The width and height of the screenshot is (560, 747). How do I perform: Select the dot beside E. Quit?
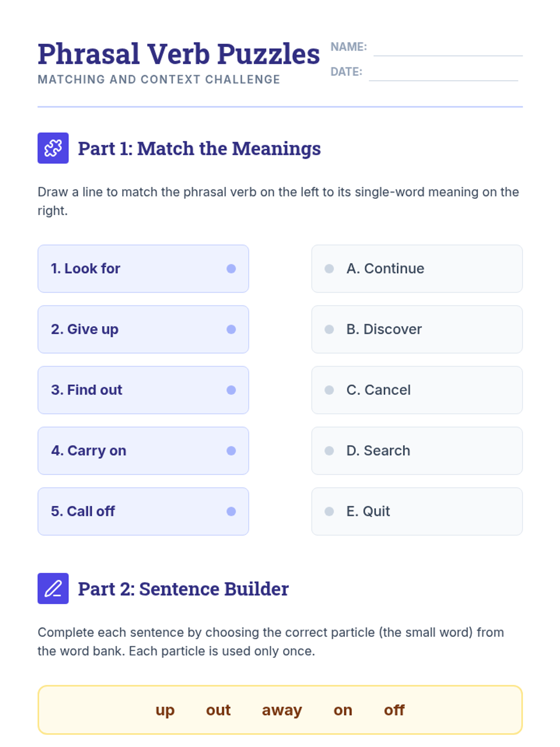[x=329, y=511]
